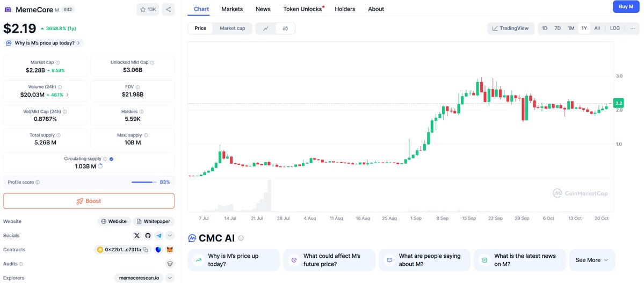This screenshot has width=644, height=283.
Task: Switch chart to Market cap view
Action: click(x=232, y=28)
